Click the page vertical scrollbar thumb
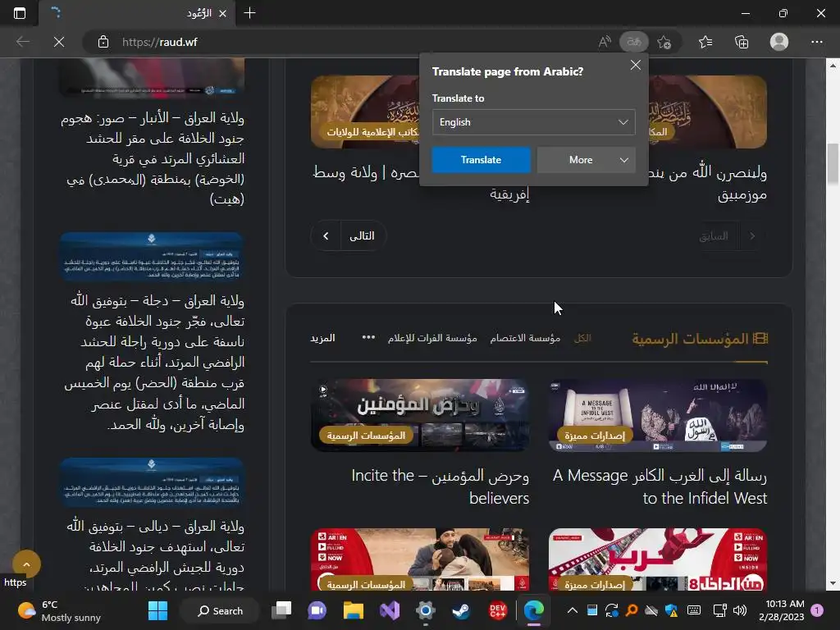This screenshot has width=840, height=630. (833, 163)
